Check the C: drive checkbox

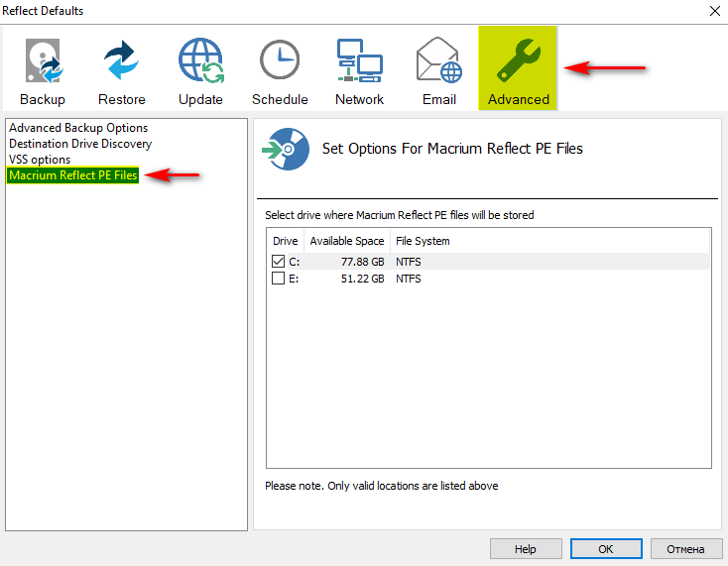278,262
